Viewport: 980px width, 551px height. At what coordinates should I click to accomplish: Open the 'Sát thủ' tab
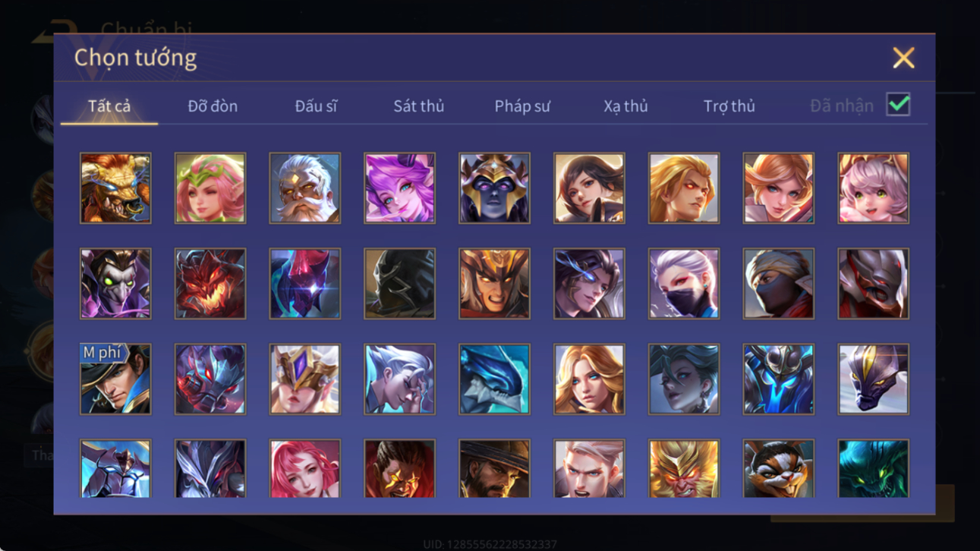pos(418,106)
